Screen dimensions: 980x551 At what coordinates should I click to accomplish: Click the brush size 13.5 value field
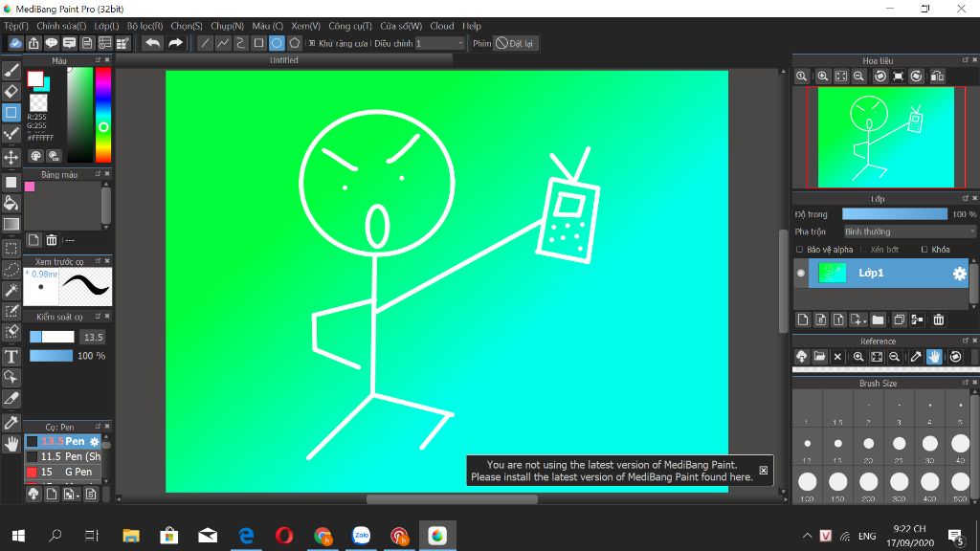[x=93, y=338]
